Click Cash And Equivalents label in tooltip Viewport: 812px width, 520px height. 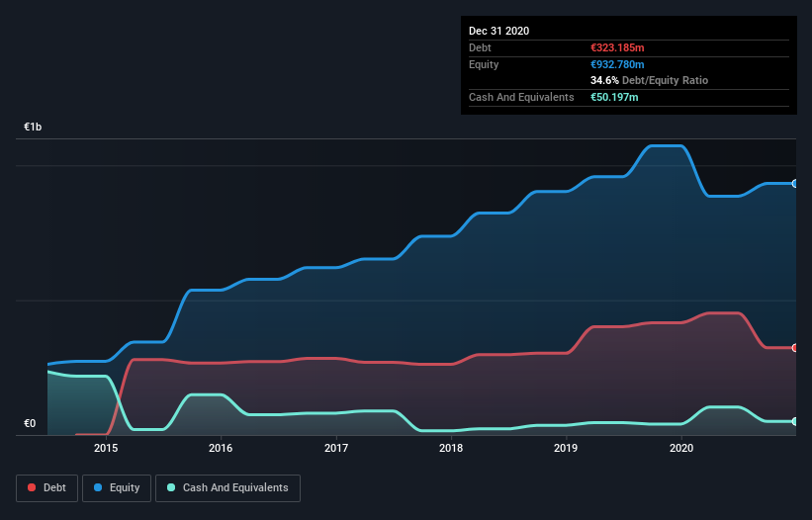[x=521, y=97]
